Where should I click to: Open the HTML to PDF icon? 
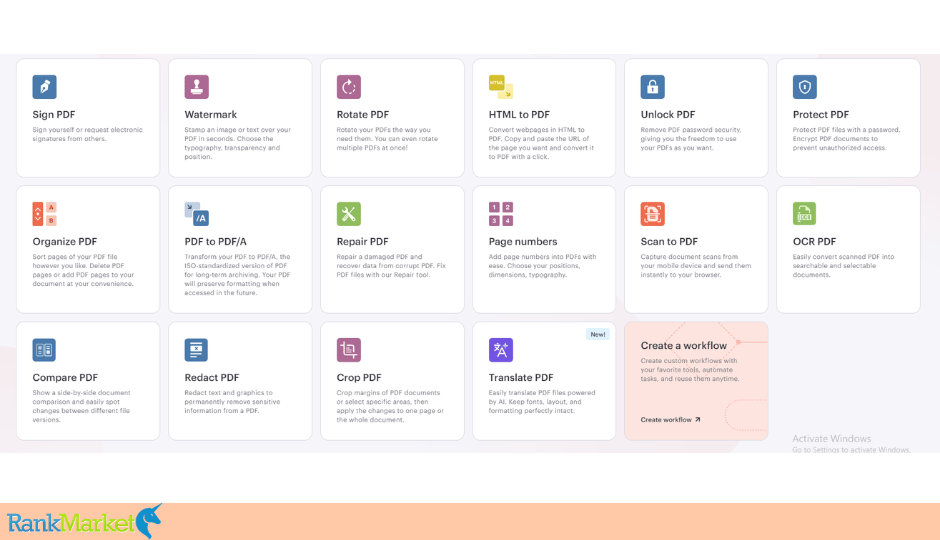tap(501, 87)
